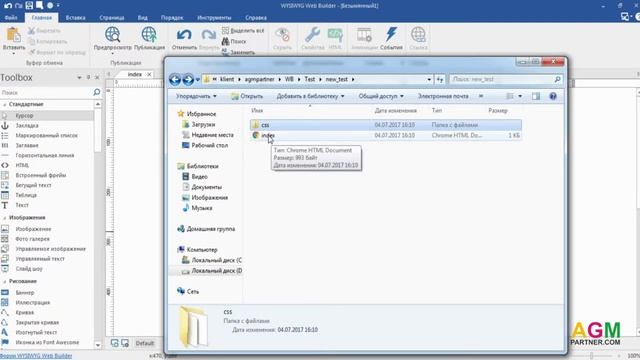The width and height of the screenshot is (640, 360).
Task: Select the css folder in file list
Action: (x=386, y=125)
